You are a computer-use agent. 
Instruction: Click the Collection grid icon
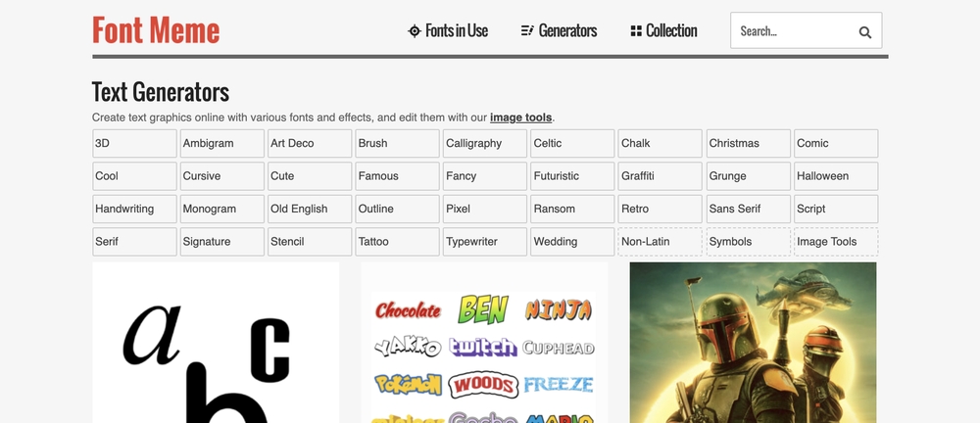tap(636, 30)
